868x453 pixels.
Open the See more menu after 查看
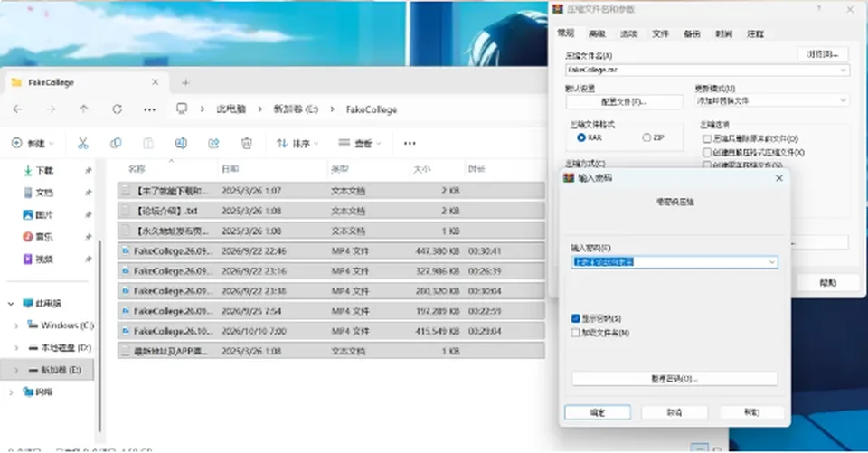(410, 144)
